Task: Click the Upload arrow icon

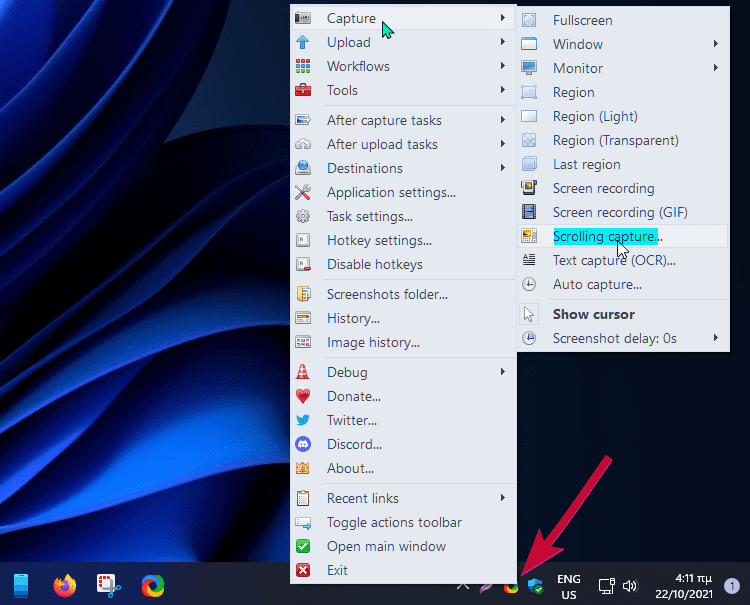Action: [303, 42]
